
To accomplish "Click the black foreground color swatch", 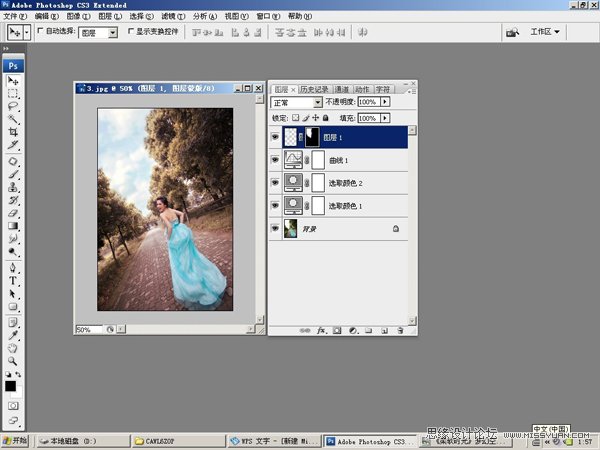I will coord(10,386).
